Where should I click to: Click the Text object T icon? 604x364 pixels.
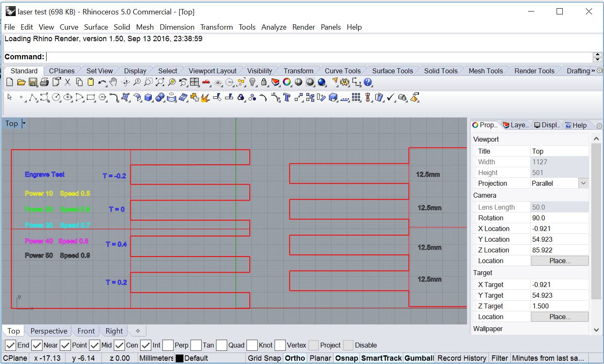(x=287, y=98)
